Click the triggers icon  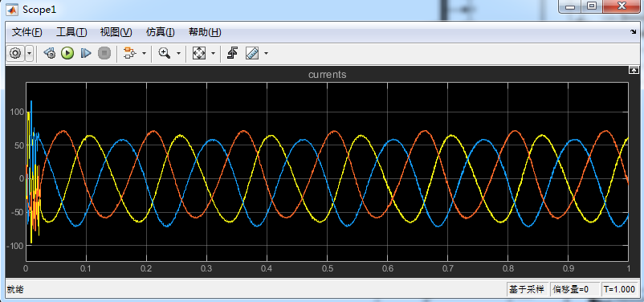232,53
